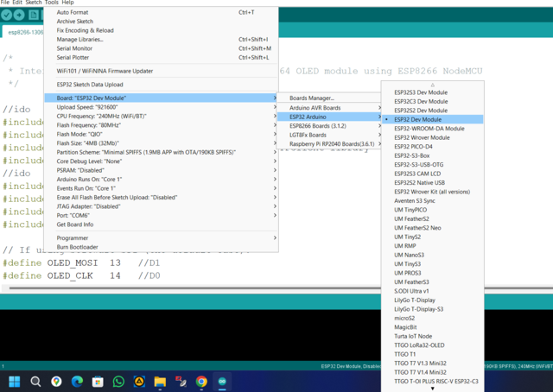Open WhatsApp from the taskbar

pyautogui.click(x=118, y=382)
